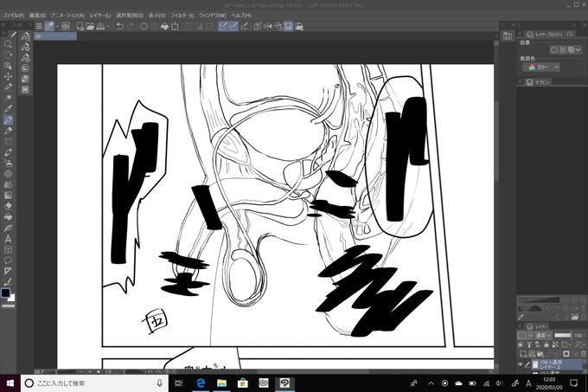The image size is (588, 392).
Task: Select the Text tool (A icon)
Action: click(x=8, y=239)
